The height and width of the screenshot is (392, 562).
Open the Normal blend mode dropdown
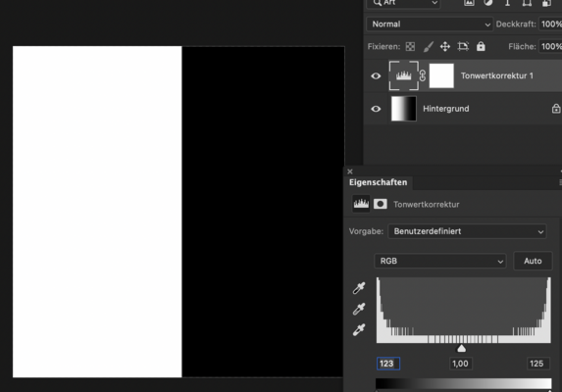(x=431, y=24)
